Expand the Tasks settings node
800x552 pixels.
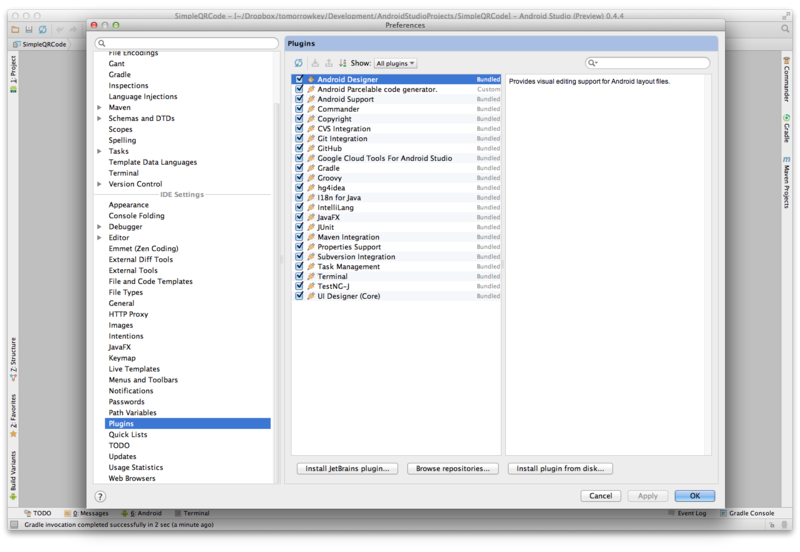[x=99, y=152]
